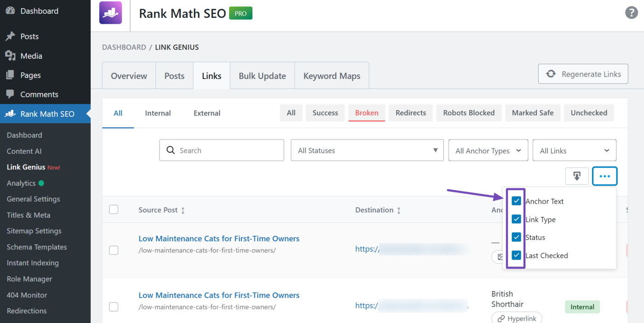The height and width of the screenshot is (323, 644).
Task: Tick the select-all checkbox in table header
Action: (x=114, y=210)
